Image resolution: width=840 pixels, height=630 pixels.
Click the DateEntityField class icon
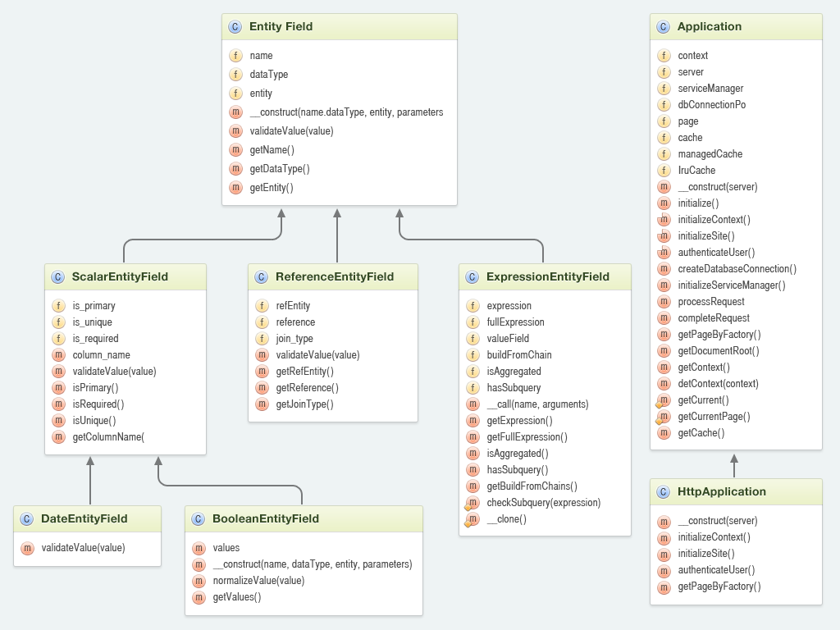27,519
